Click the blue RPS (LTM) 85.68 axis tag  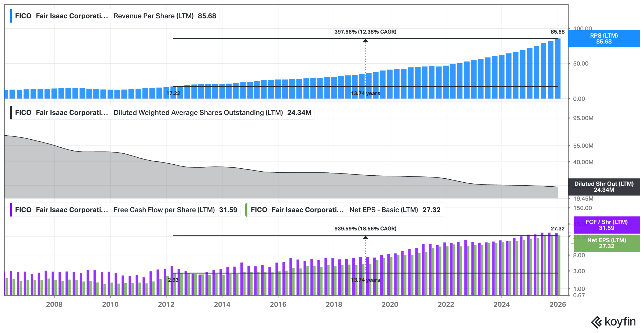click(x=604, y=38)
